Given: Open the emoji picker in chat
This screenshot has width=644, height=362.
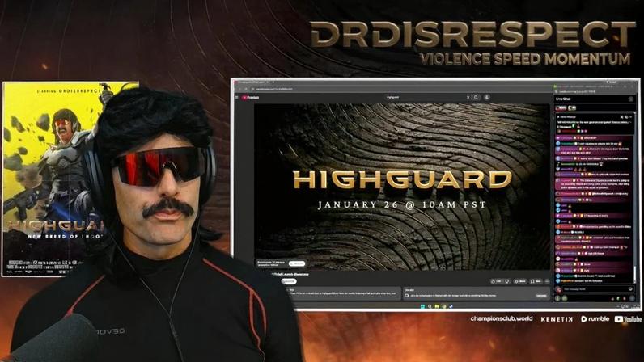Looking at the screenshot, I should tap(631, 289).
